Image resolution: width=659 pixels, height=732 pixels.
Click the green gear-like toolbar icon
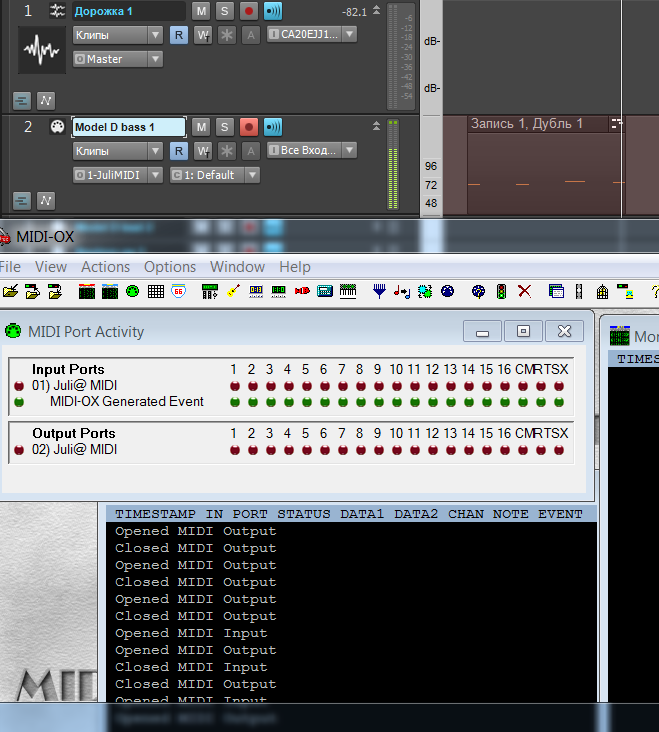[x=425, y=291]
